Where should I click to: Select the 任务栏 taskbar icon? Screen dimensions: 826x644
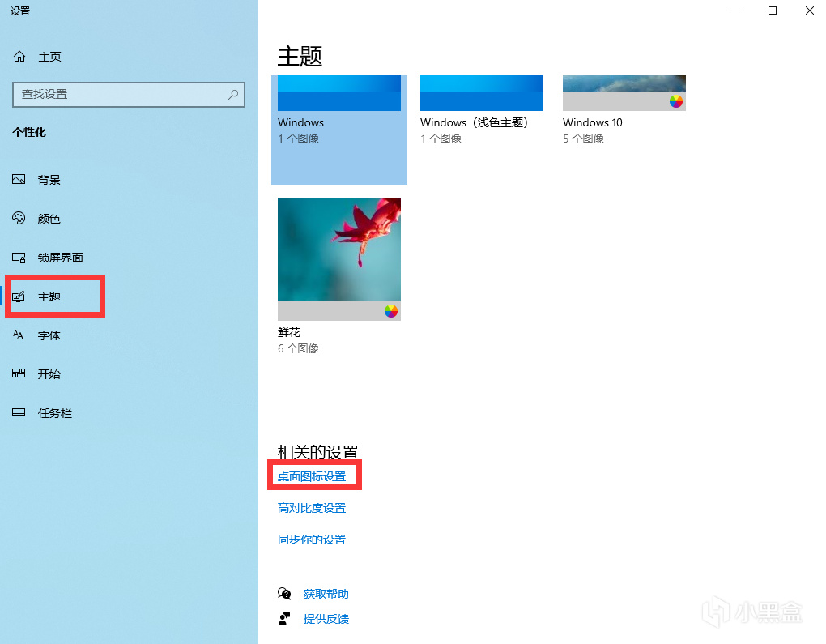tap(19, 412)
